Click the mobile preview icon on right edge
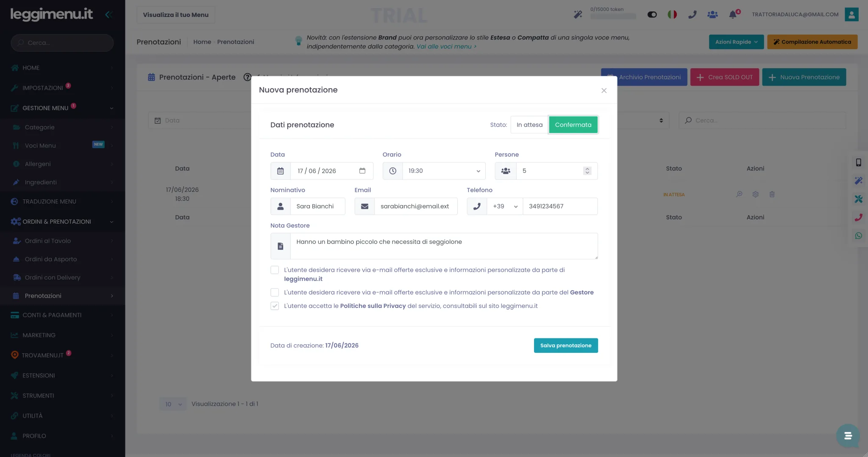Image resolution: width=868 pixels, height=457 pixels. coord(858,162)
